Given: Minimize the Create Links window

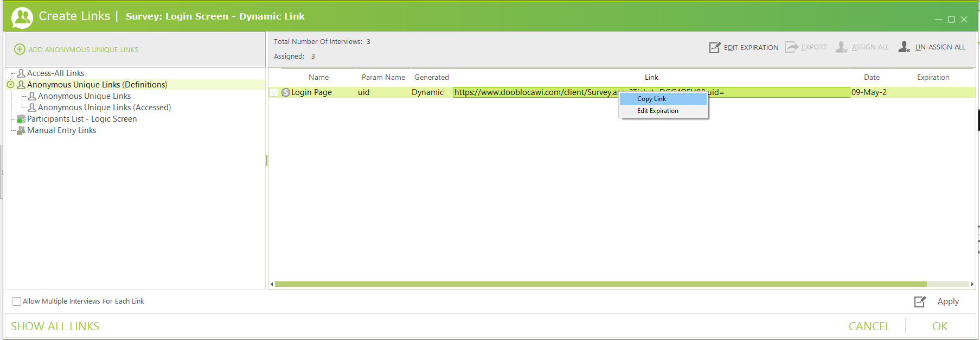Looking at the screenshot, I should [938, 20].
